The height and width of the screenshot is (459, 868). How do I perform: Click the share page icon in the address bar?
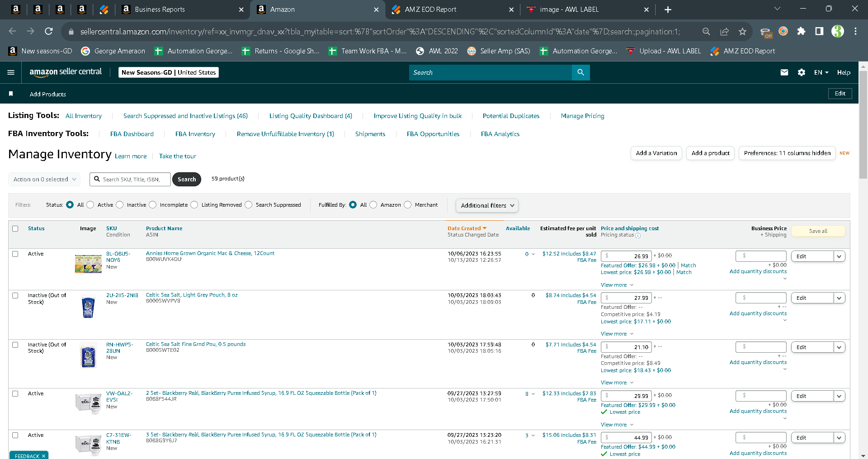pos(724,31)
